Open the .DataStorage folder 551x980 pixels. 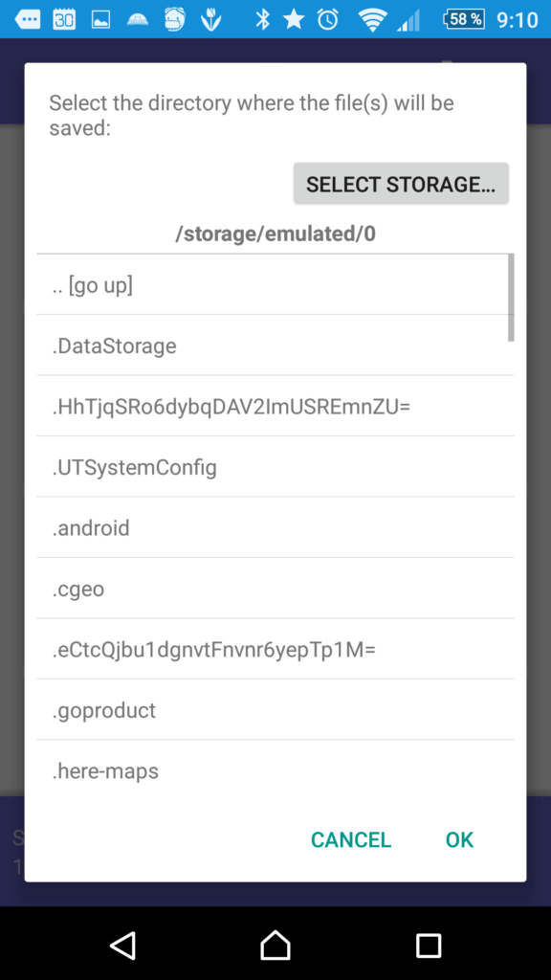pos(275,345)
